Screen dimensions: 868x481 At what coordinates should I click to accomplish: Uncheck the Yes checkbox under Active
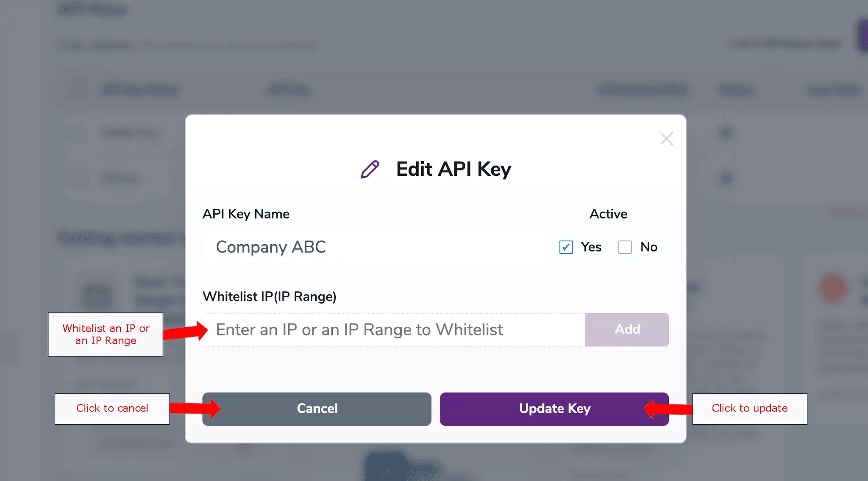[565, 247]
